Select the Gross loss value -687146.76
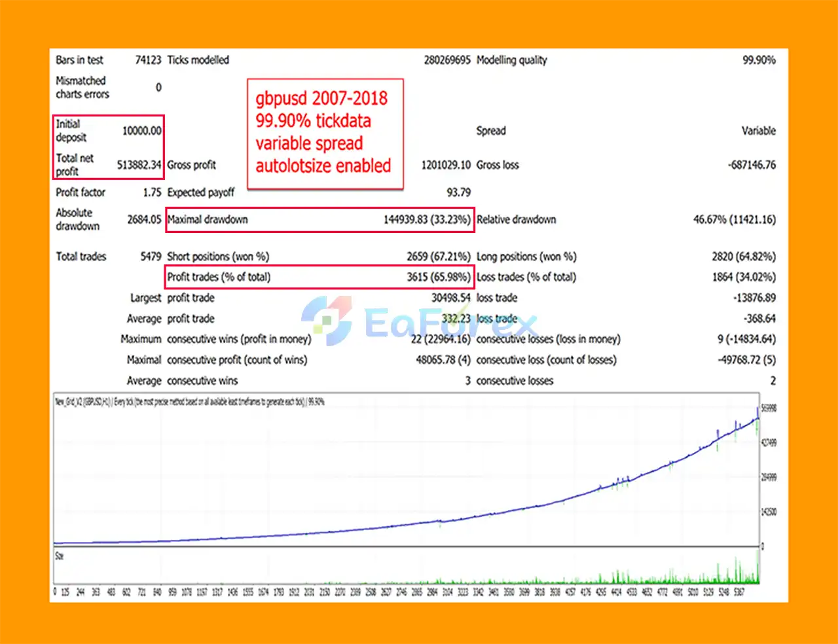The height and width of the screenshot is (644, 838). pos(751,165)
